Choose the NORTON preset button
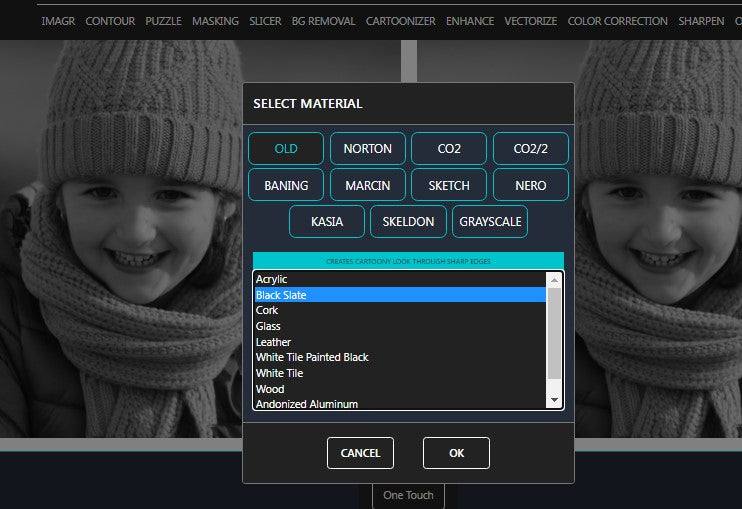The image size is (742, 509). [x=367, y=148]
